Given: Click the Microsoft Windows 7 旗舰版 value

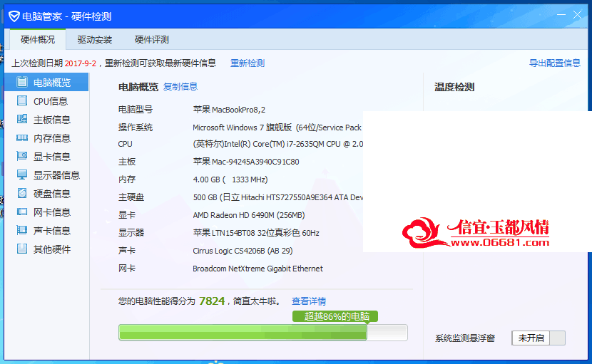Looking at the screenshot, I should [277, 128].
